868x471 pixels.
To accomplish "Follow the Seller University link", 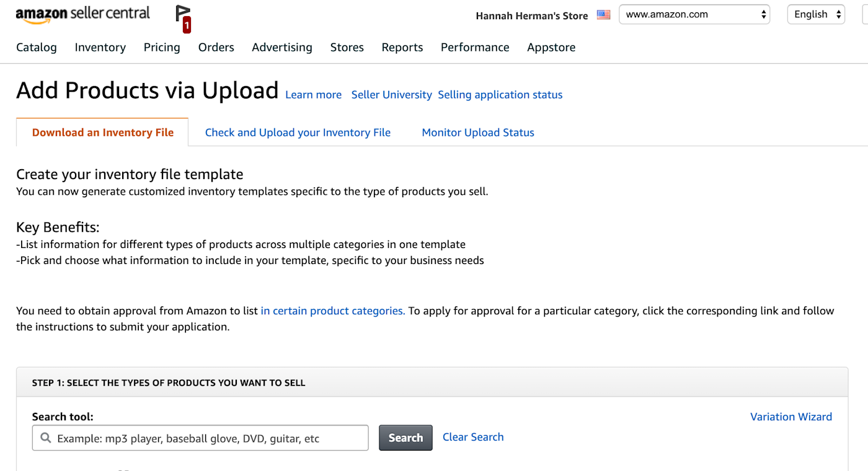I will 391,95.
